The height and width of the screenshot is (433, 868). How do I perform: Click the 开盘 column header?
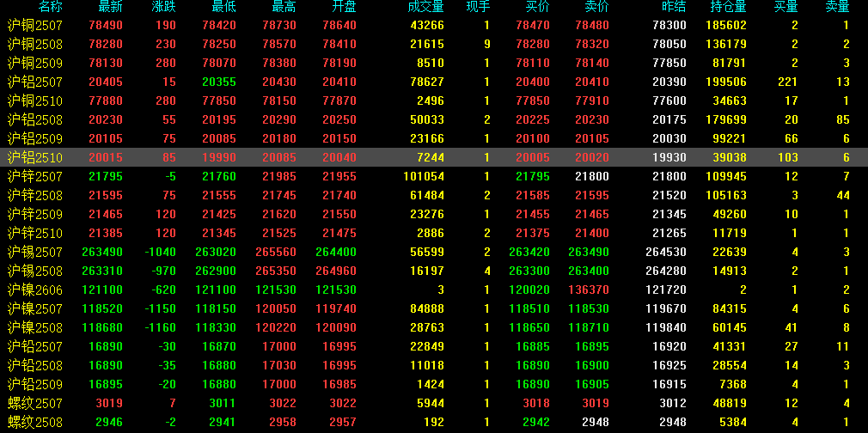point(344,7)
